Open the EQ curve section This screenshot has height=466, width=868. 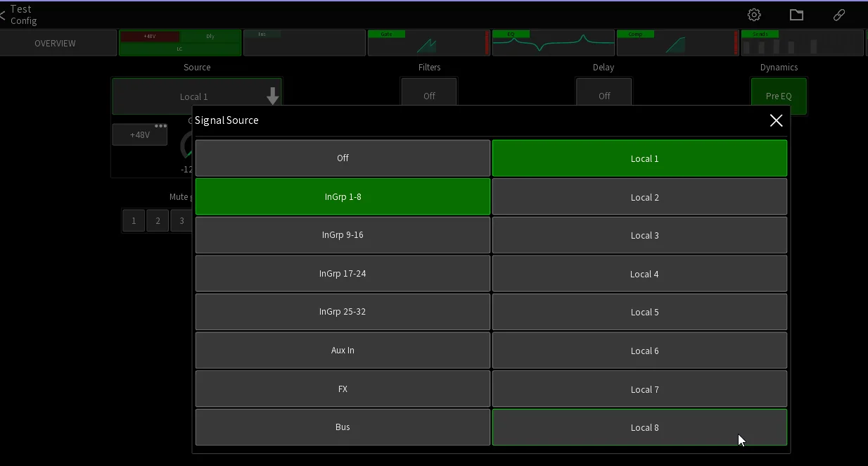click(552, 43)
